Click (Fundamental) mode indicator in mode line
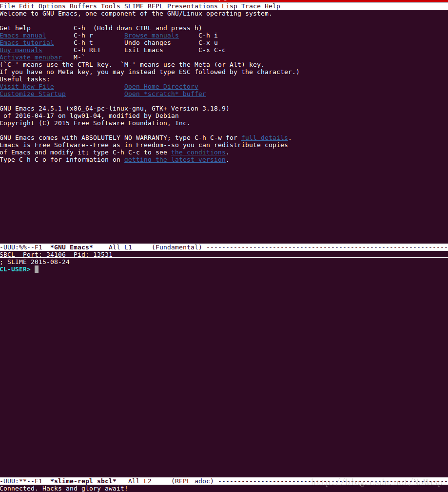448x492 pixels. [x=177, y=247]
